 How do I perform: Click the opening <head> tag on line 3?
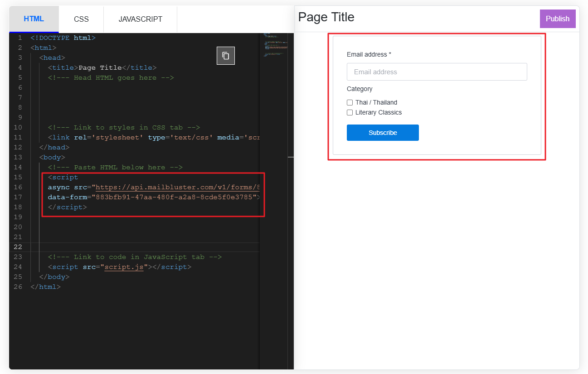point(52,58)
